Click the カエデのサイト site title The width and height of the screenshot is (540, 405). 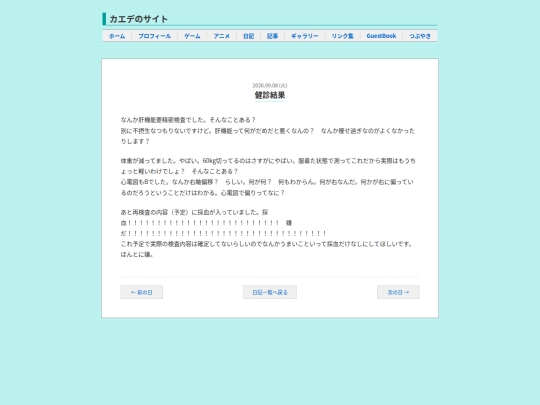tap(138, 19)
